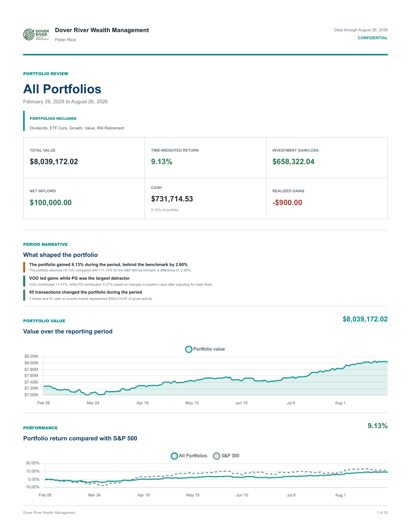Viewport: 411px width, 532px height.
Task: Click the page number 1 of 20
Action: click(382, 513)
